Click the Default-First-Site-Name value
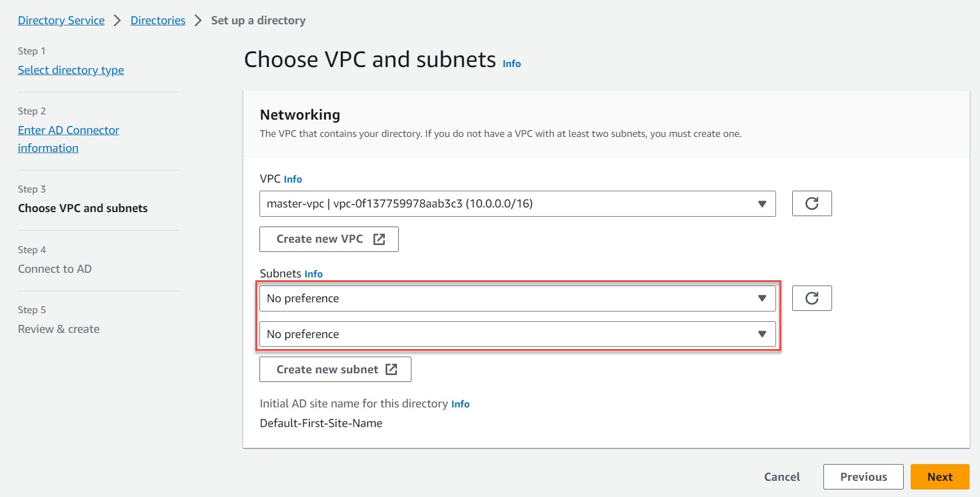 point(321,423)
